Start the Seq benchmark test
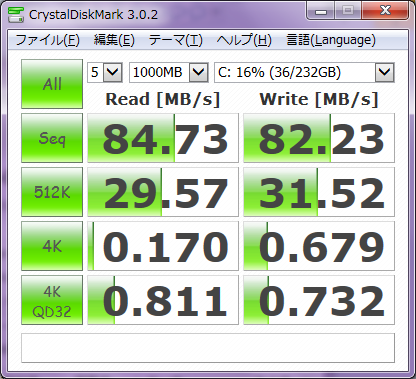The image size is (416, 379). coord(52,138)
